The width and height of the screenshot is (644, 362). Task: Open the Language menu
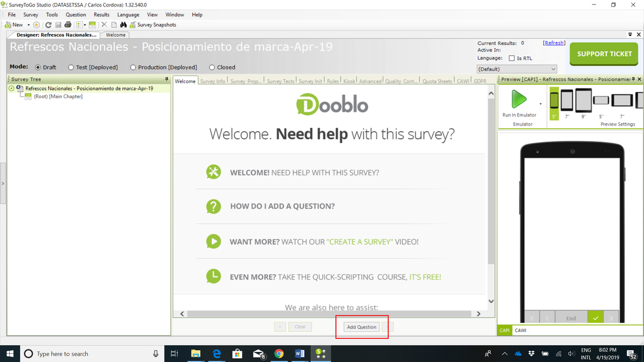click(x=128, y=15)
